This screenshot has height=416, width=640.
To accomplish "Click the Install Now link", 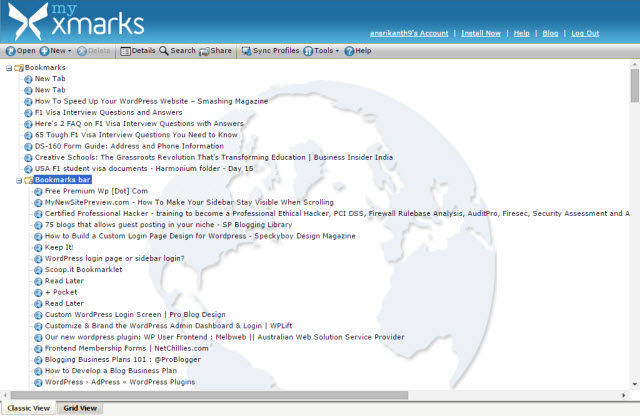I will 481,33.
